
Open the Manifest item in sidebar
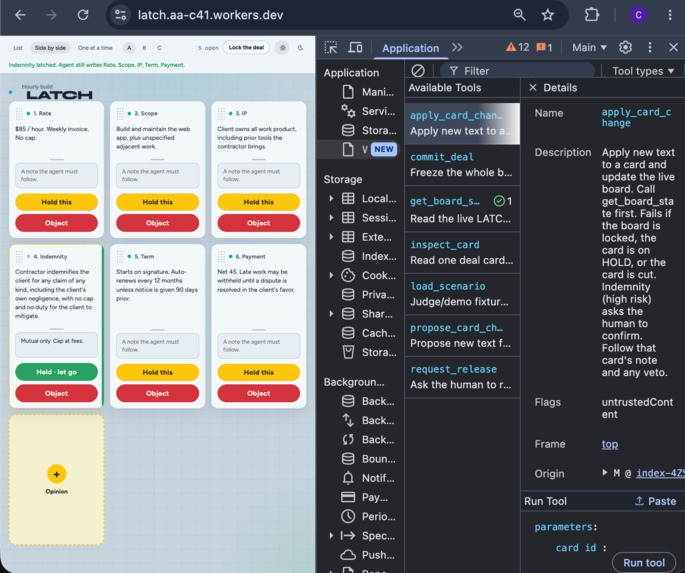(x=367, y=92)
